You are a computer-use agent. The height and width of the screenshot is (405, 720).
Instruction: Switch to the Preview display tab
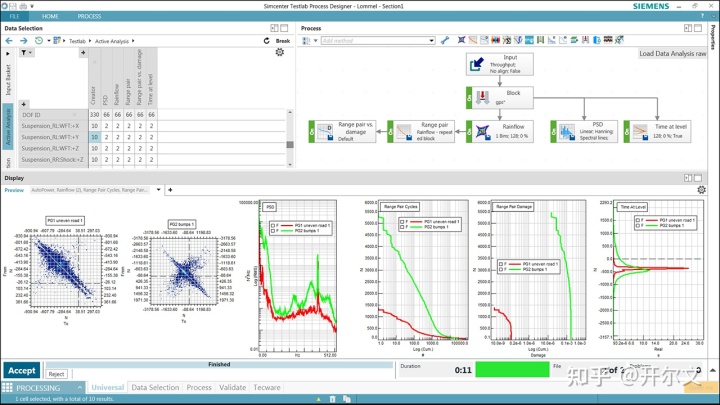(14, 190)
